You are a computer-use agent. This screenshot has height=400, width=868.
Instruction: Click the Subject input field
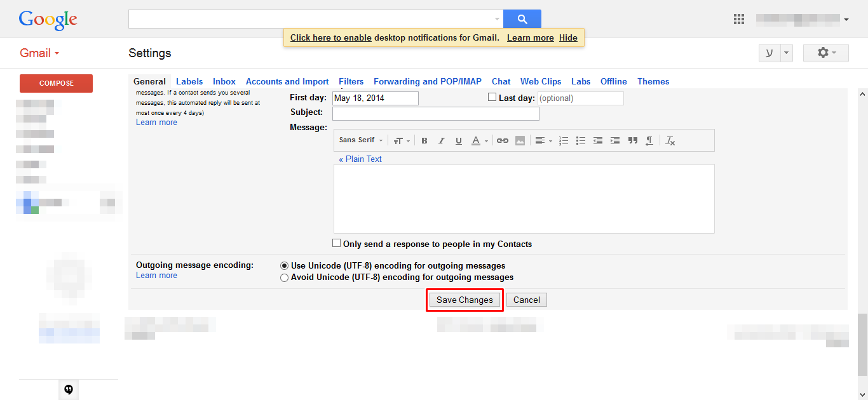(x=435, y=113)
